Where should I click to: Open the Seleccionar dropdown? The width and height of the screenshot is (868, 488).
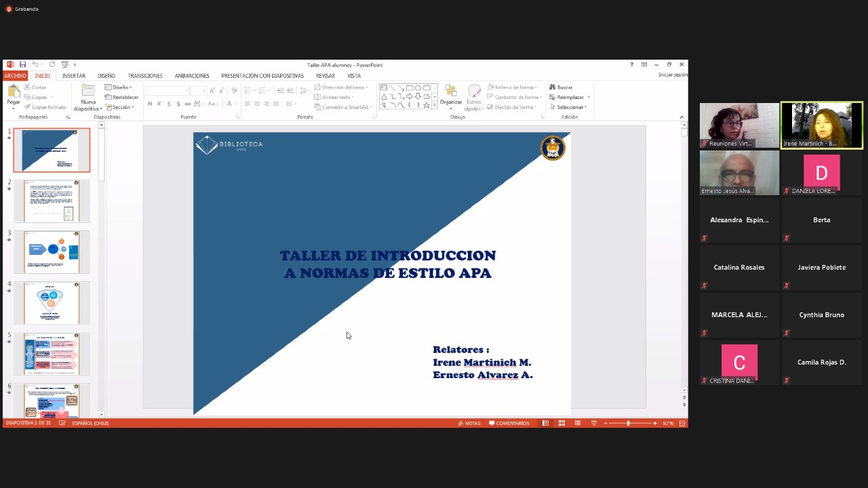pyautogui.click(x=570, y=107)
